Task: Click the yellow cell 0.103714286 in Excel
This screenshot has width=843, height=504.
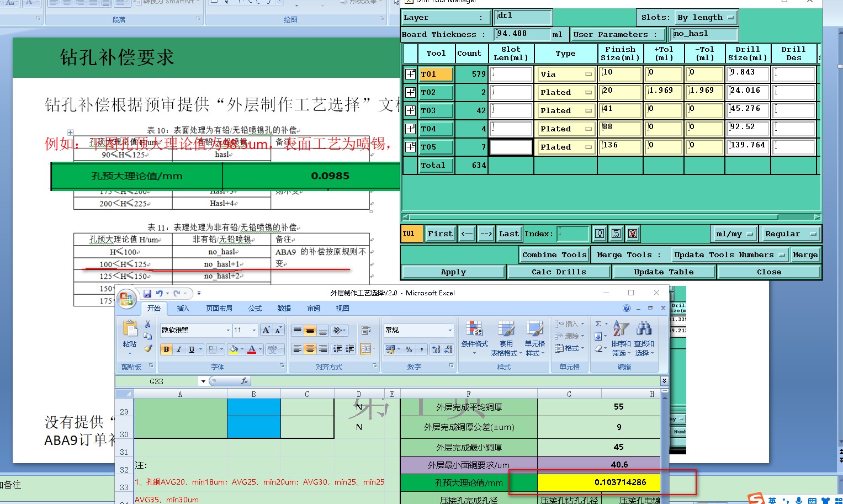Action: click(599, 482)
